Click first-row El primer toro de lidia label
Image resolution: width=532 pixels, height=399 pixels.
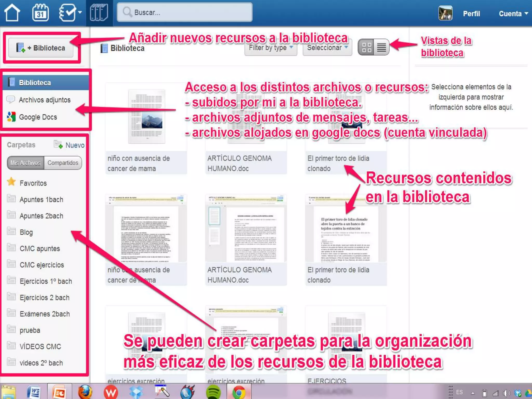(x=338, y=163)
